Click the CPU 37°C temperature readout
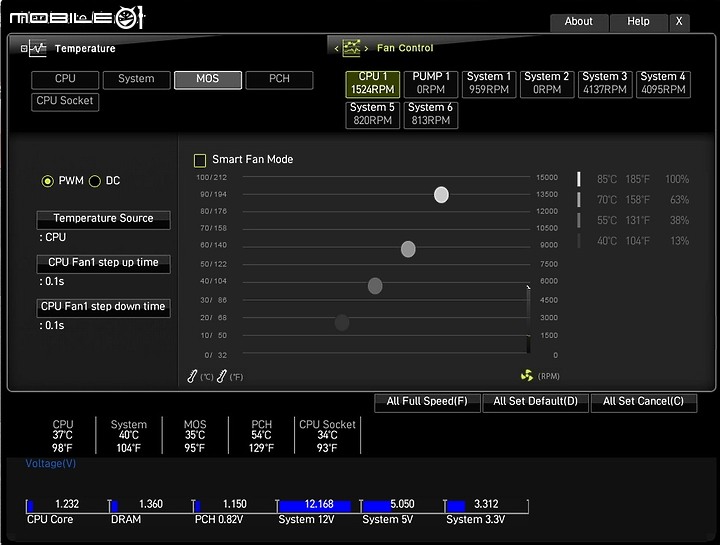The image size is (720, 545). (x=62, y=436)
